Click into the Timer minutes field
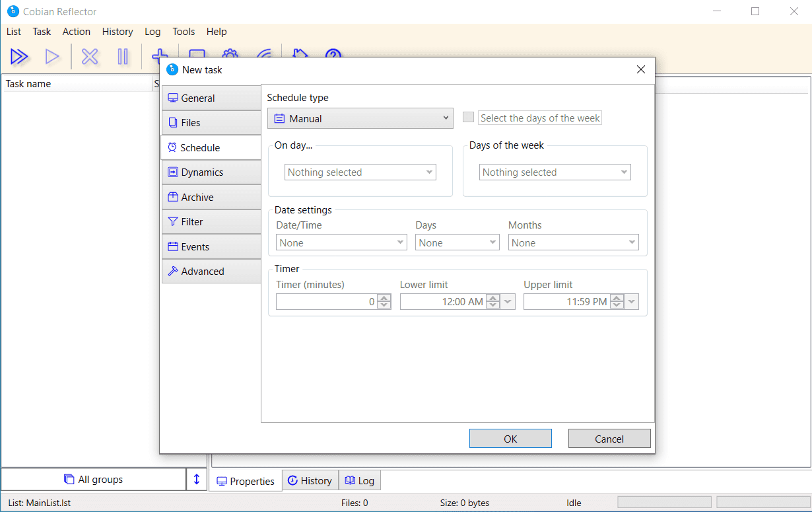 (x=326, y=302)
